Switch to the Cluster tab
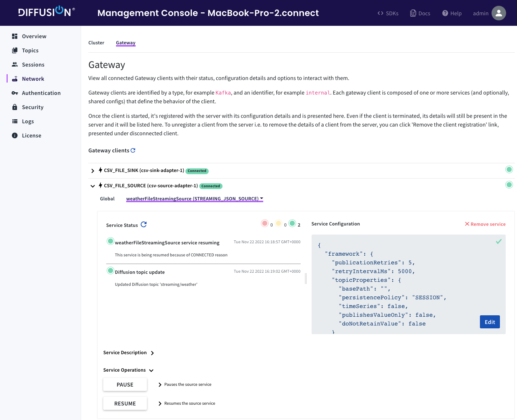The image size is (517, 420). click(96, 43)
